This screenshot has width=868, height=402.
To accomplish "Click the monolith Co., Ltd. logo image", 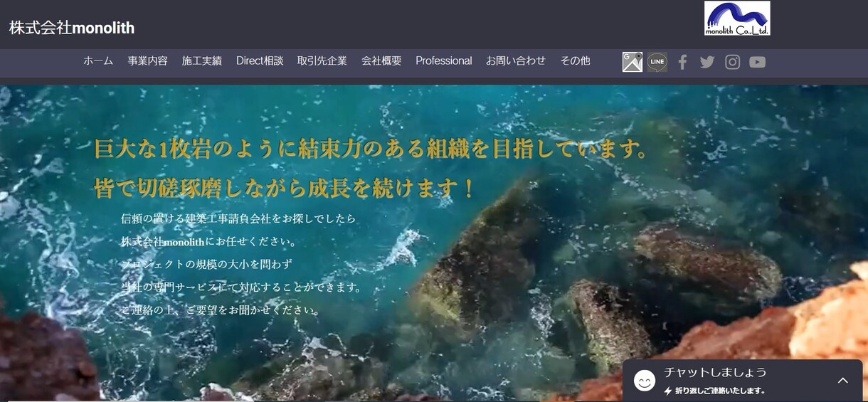I will click(737, 18).
